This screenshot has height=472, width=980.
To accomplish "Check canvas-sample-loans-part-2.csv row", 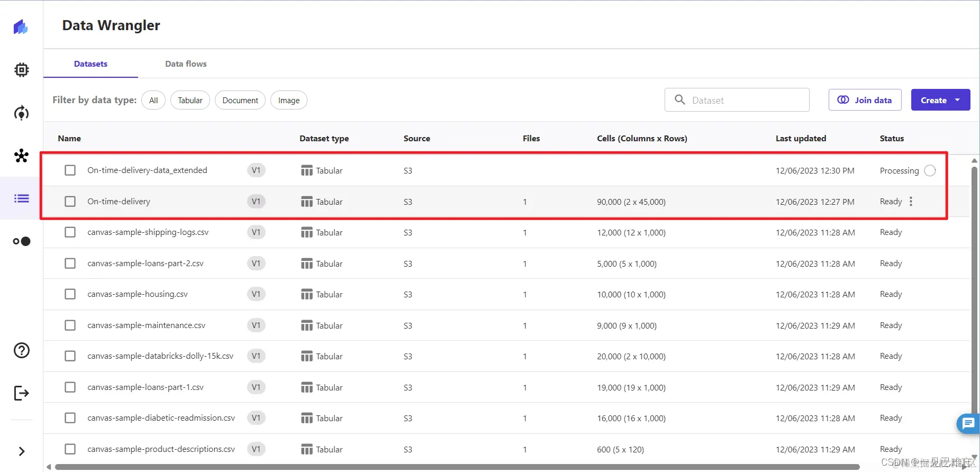I will (70, 263).
